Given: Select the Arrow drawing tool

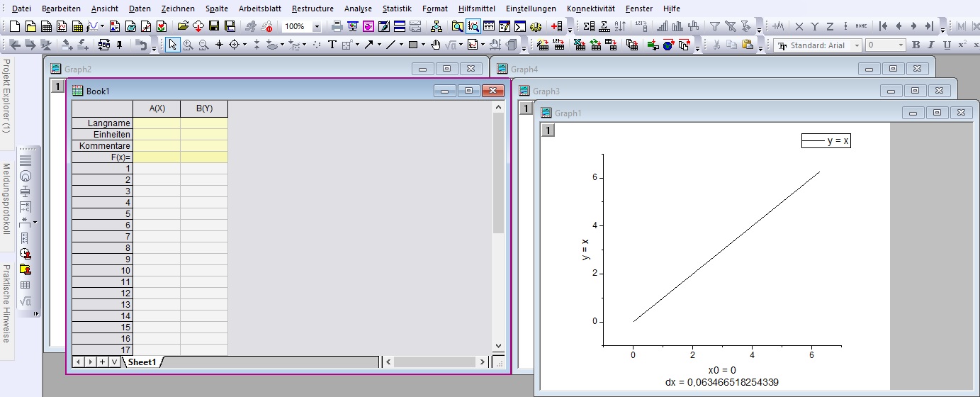Looking at the screenshot, I should coord(368,45).
